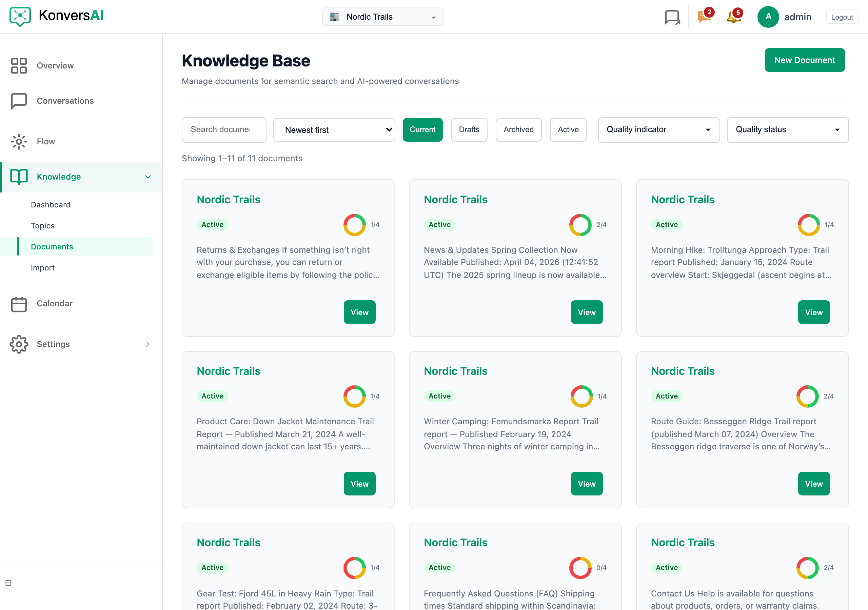Open the Quality indicator dropdown
Image resolution: width=868 pixels, height=610 pixels.
point(658,130)
